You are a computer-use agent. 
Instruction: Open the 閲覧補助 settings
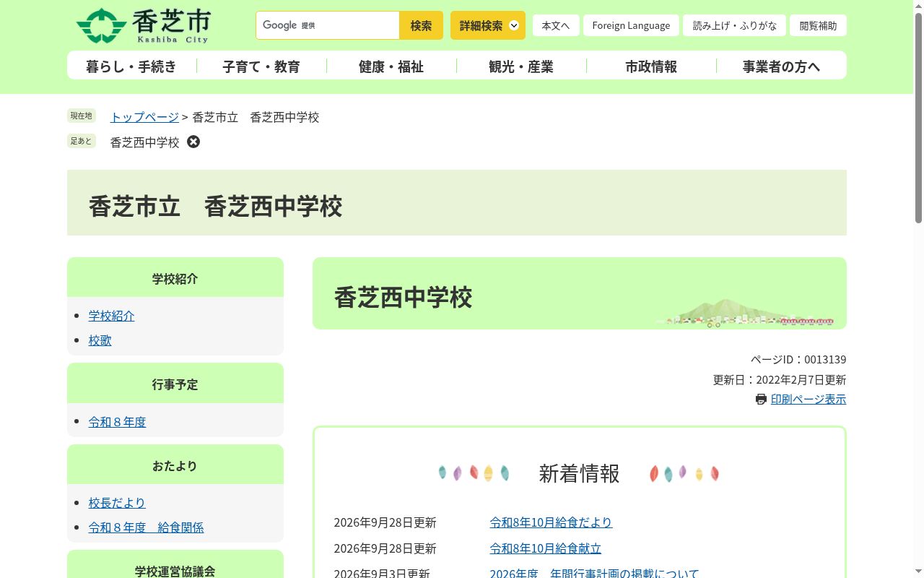pyautogui.click(x=818, y=25)
